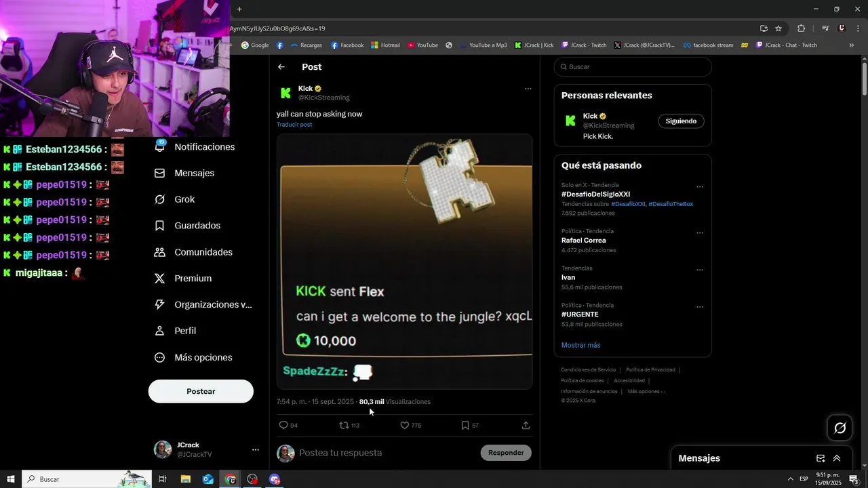Click @KickStreaming handle in the post

coord(324,98)
